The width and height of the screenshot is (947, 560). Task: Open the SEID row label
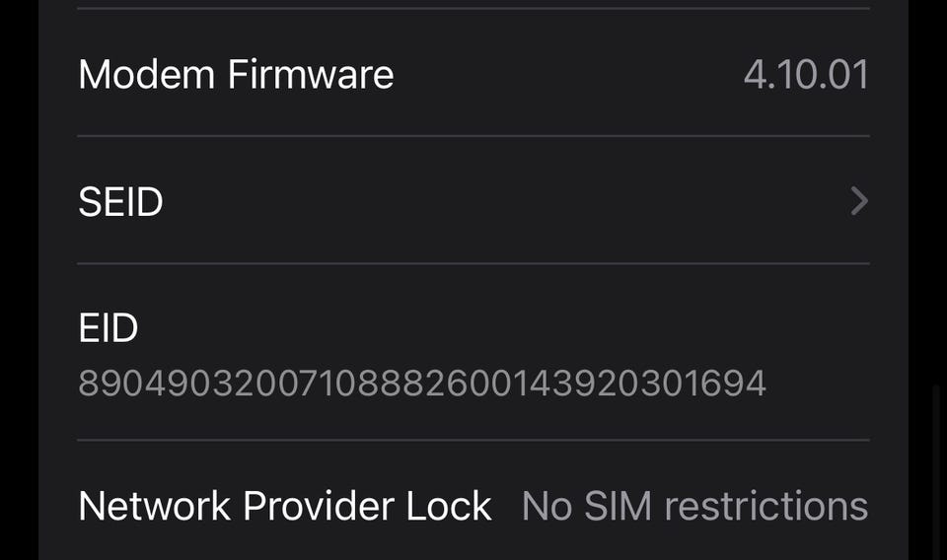pyautogui.click(x=120, y=202)
